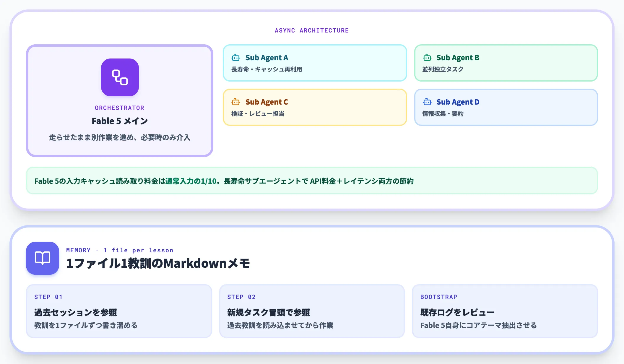Image resolution: width=624 pixels, height=364 pixels.
Task: Click the blue robot icon beside Sub Agent D
Action: (x=427, y=102)
